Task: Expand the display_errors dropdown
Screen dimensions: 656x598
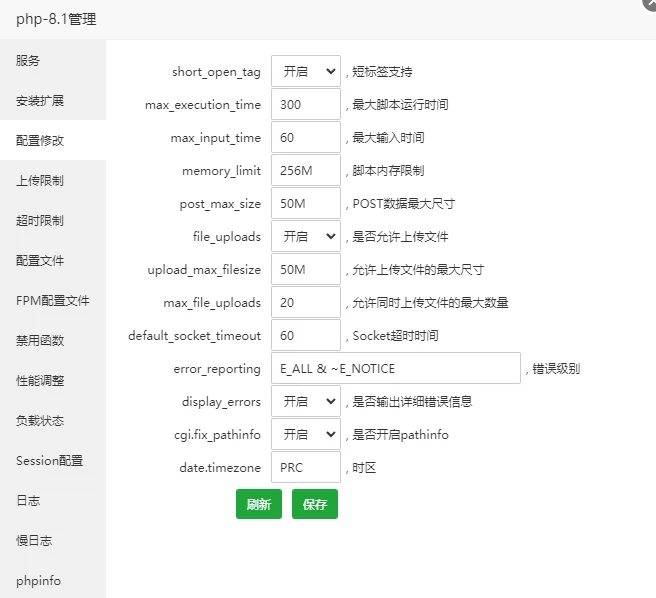Action: (x=306, y=401)
